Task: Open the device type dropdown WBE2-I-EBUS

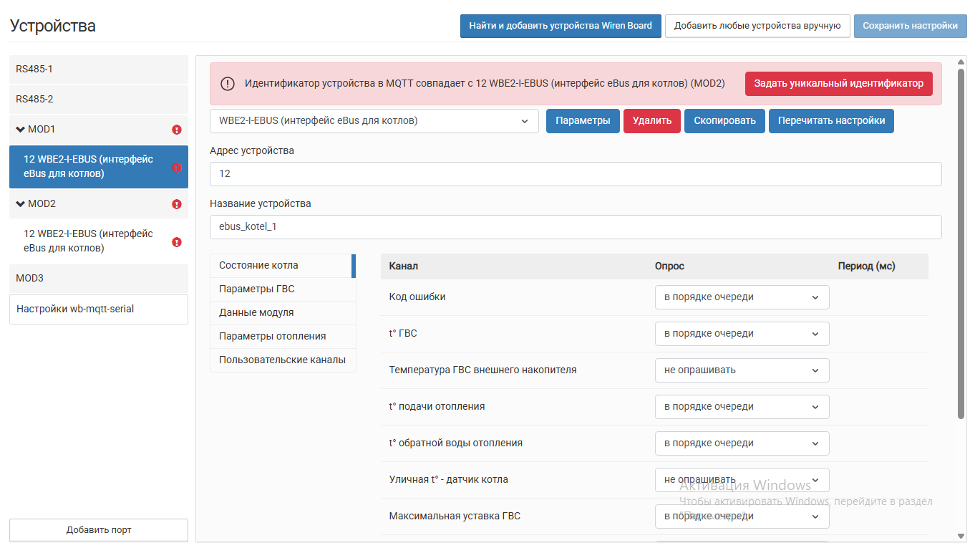Action: pos(374,121)
